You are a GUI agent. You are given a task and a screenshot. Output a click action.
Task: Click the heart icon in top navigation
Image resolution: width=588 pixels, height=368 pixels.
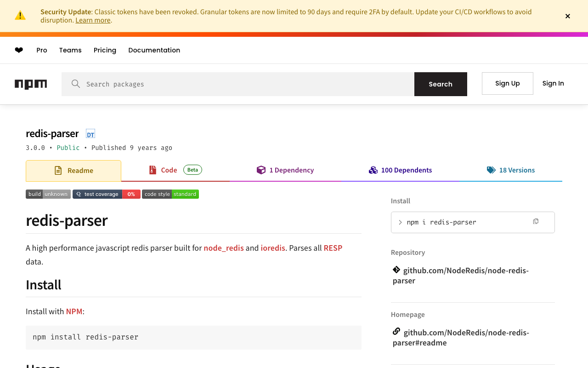pos(19,50)
